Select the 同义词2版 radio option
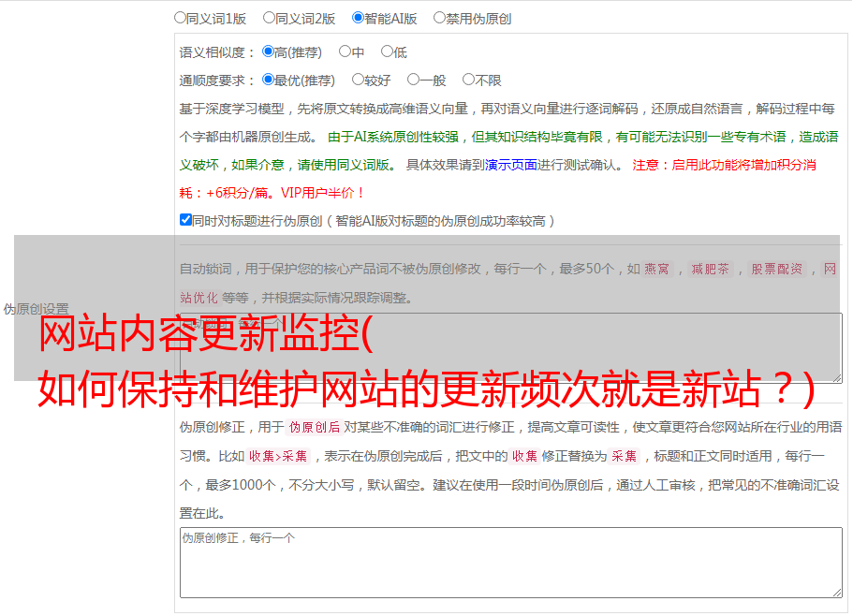Image resolution: width=853 pixels, height=616 pixels. (269, 18)
